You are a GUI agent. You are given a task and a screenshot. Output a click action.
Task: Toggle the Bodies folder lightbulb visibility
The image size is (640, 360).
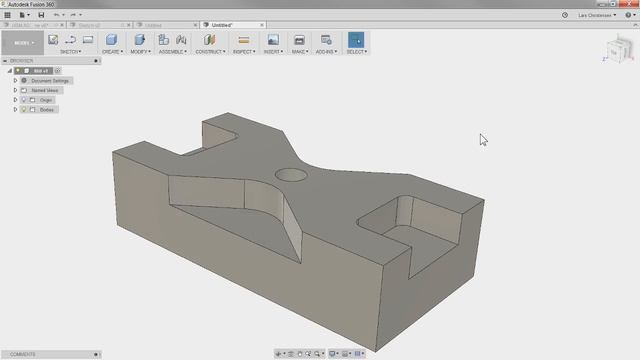[x=24, y=109]
